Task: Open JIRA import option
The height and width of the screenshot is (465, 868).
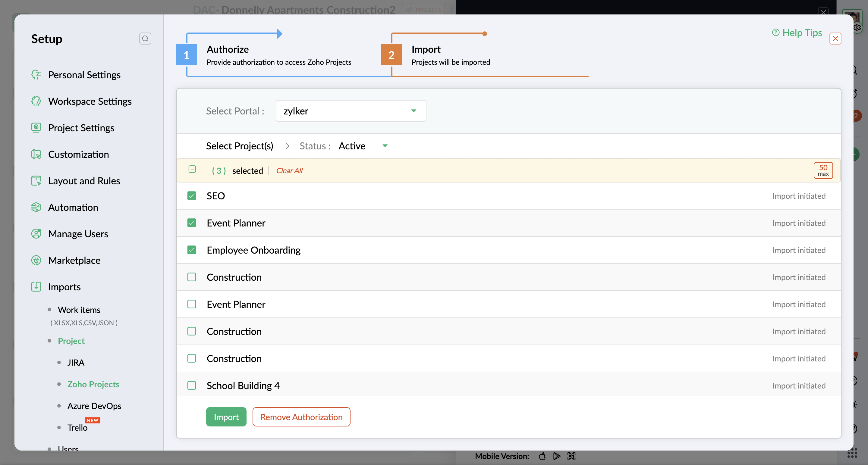Action: pos(76,363)
